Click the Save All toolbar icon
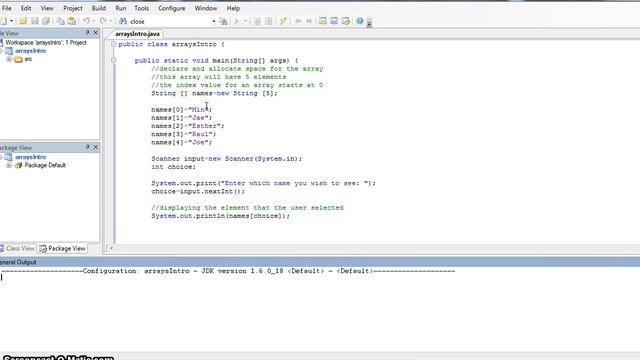This screenshot has height=360, width=640. pos(46,21)
